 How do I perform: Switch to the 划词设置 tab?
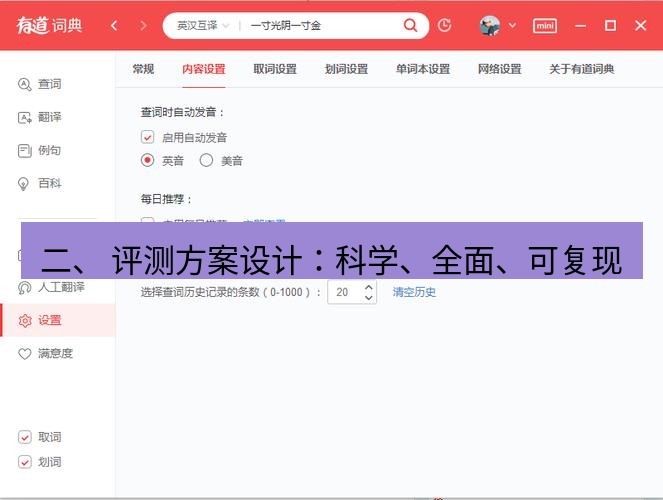[346, 69]
